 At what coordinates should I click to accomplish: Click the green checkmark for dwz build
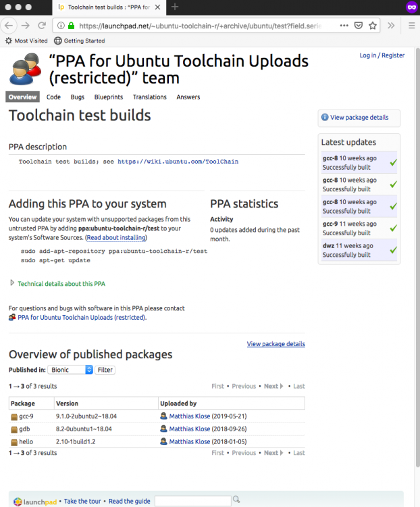pyautogui.click(x=393, y=250)
